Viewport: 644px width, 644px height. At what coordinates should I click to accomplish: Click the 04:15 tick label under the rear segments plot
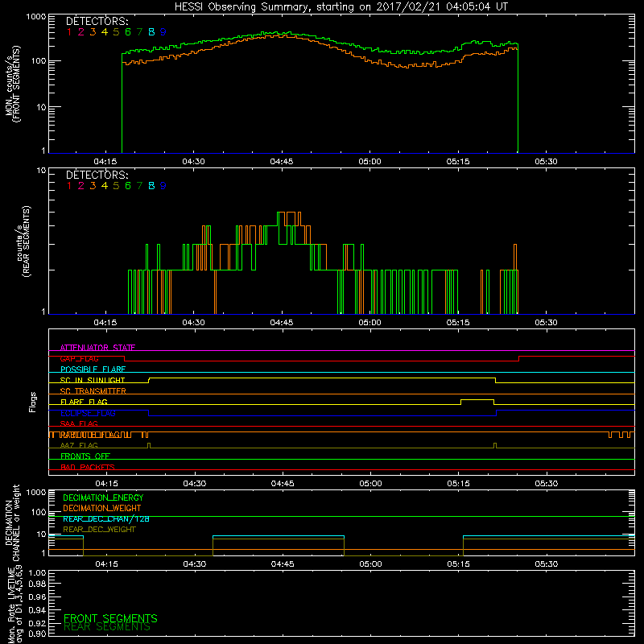[105, 323]
